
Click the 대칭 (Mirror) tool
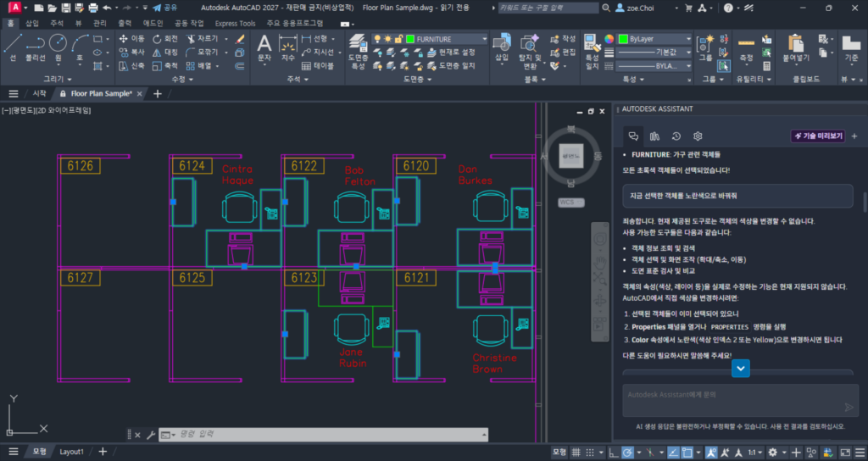[x=165, y=52]
